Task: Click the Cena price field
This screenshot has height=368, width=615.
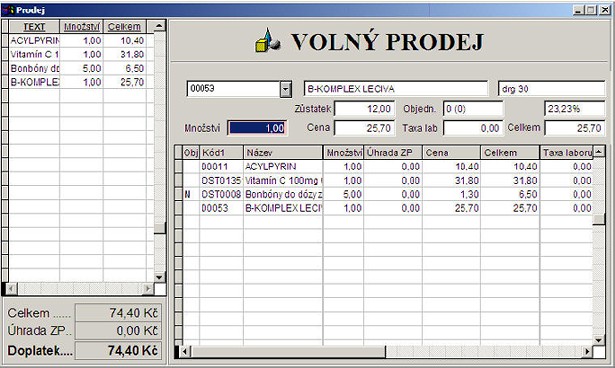Action: [x=364, y=128]
